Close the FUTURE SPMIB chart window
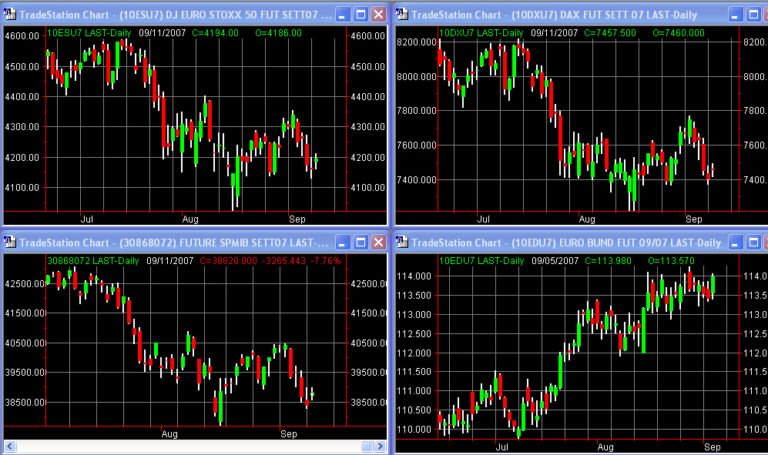This screenshot has height=455, width=768. 377,242
